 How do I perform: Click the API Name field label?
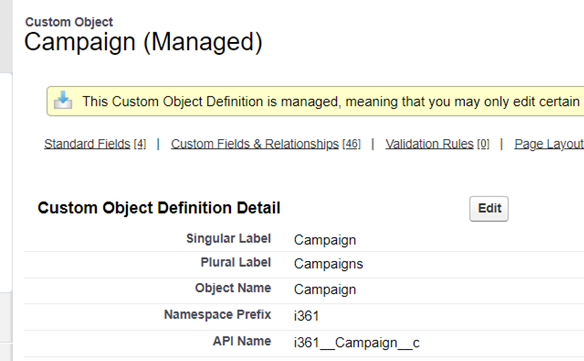[x=242, y=341]
